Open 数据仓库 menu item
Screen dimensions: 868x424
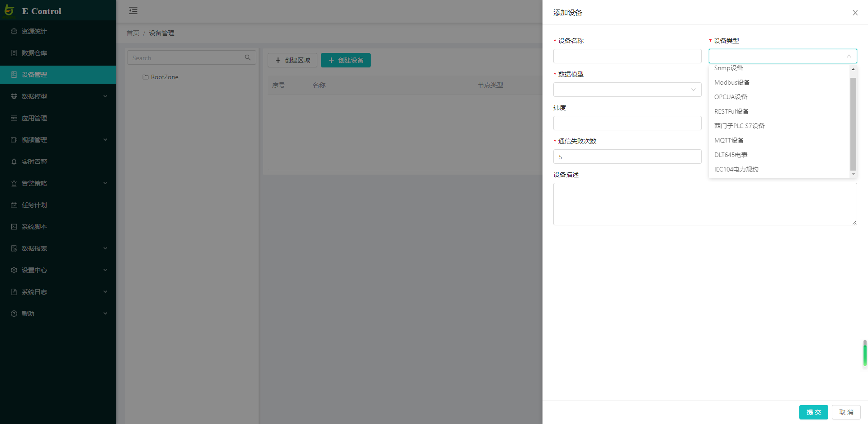coord(58,53)
